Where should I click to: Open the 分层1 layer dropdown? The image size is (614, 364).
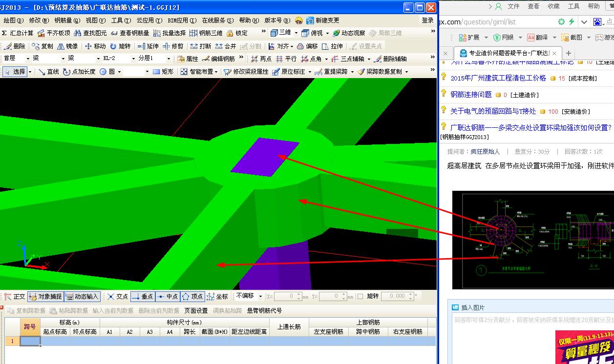click(x=169, y=59)
